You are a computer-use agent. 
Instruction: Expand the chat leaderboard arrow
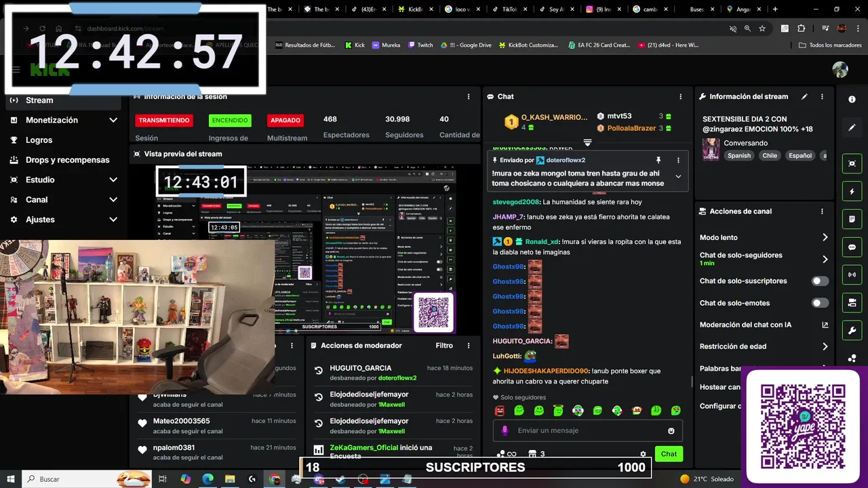click(x=587, y=142)
